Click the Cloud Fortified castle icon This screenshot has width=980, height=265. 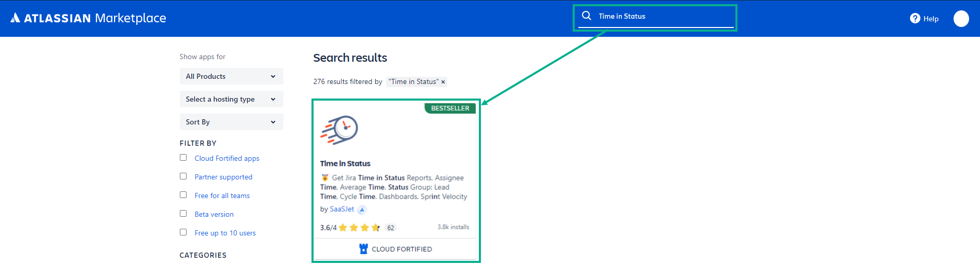coord(364,249)
